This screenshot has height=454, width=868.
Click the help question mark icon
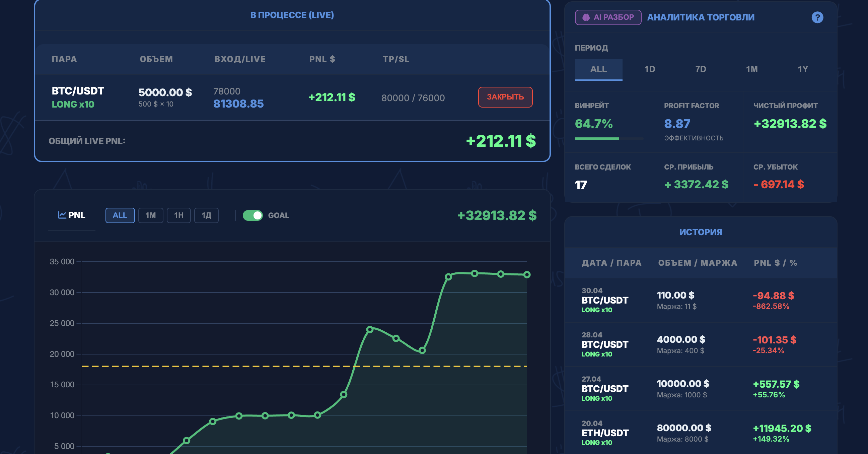tap(817, 17)
